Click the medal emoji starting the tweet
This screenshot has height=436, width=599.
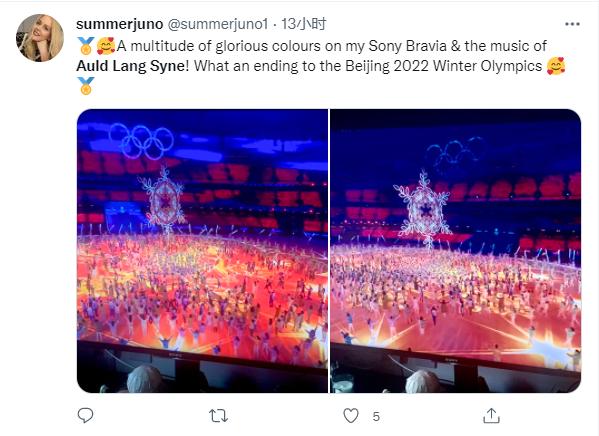click(86, 46)
